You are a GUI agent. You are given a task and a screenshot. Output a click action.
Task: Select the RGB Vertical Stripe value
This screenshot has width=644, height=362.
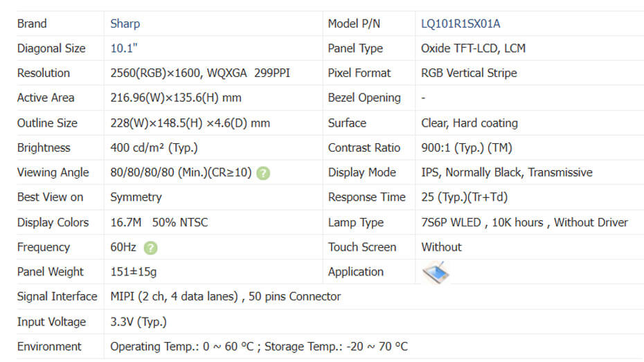tap(469, 73)
